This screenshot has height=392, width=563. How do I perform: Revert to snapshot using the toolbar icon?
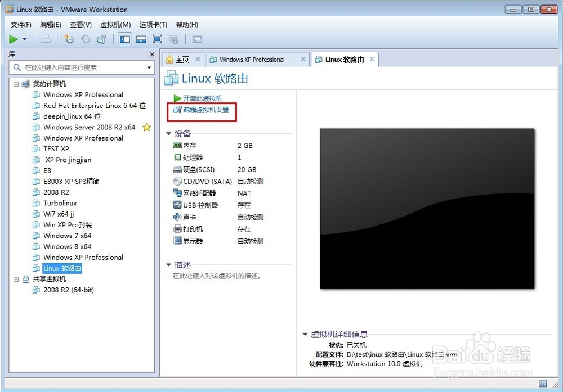tap(86, 39)
